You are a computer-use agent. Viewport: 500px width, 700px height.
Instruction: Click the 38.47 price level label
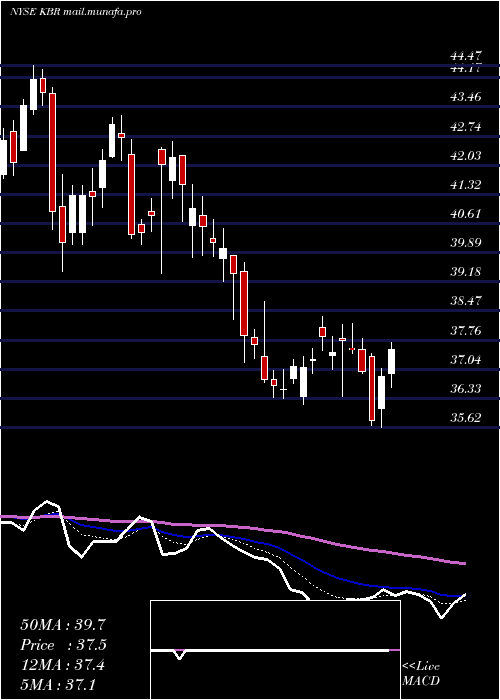(x=466, y=301)
